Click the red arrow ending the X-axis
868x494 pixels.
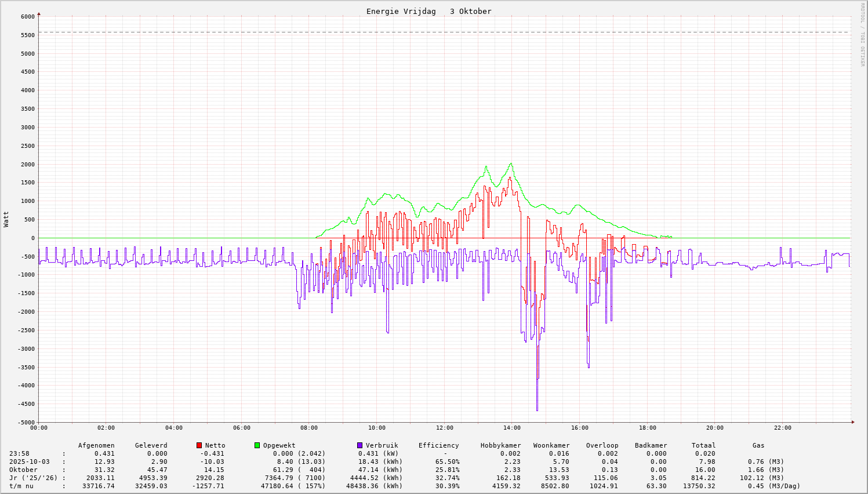point(852,422)
